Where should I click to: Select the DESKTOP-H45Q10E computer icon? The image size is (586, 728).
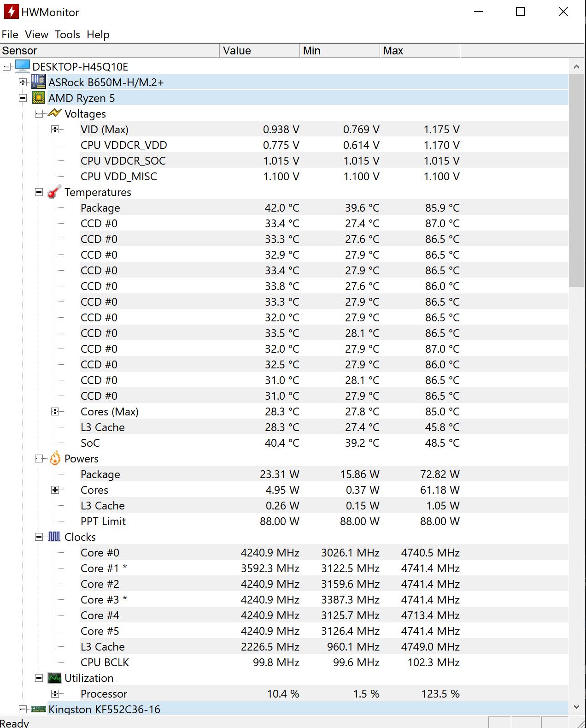click(x=23, y=66)
